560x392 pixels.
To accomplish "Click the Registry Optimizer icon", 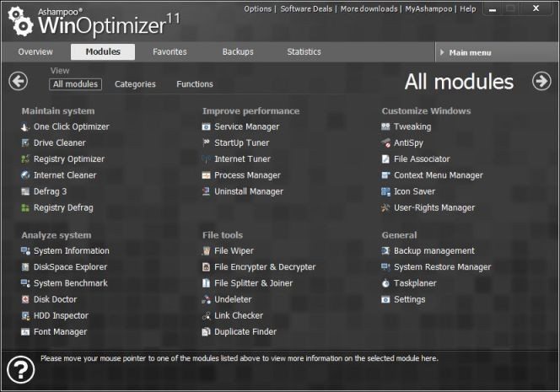I will pos(25,159).
